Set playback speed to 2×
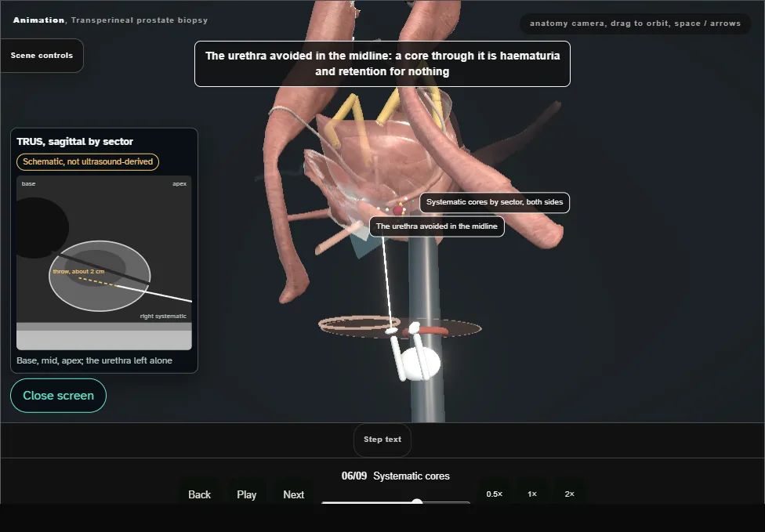 [x=569, y=494]
